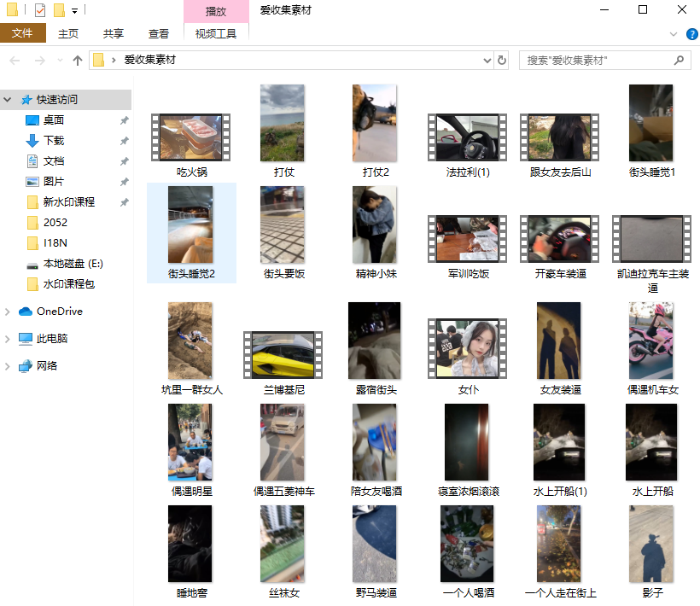Open the Help question mark icon
Viewport: 700px width, 606px height.
tap(691, 34)
